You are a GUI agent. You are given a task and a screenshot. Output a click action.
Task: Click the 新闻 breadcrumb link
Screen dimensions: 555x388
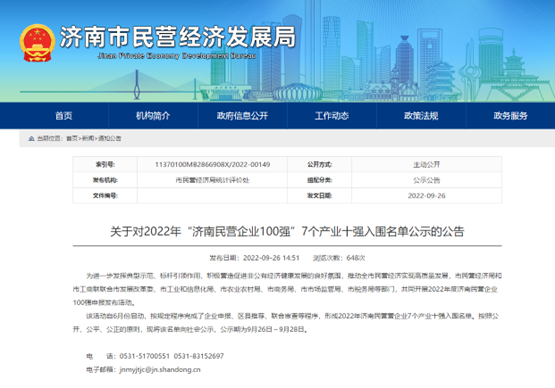88,138
